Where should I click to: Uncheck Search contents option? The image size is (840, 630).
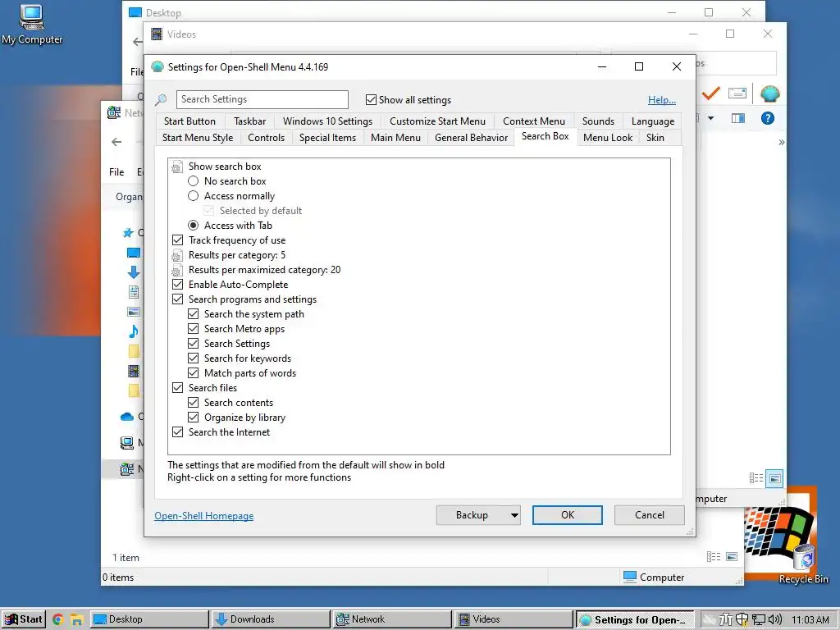tap(194, 402)
